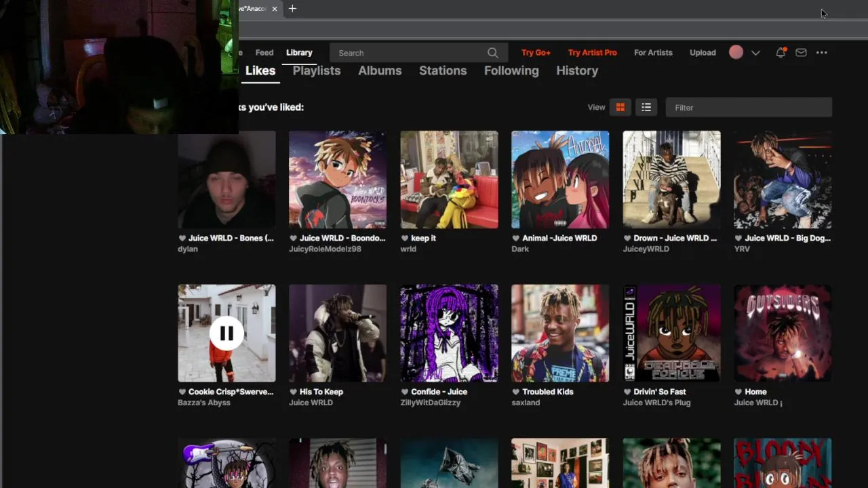Open artist saxland profile
Viewport: 868px width, 488px height.
[x=526, y=403]
